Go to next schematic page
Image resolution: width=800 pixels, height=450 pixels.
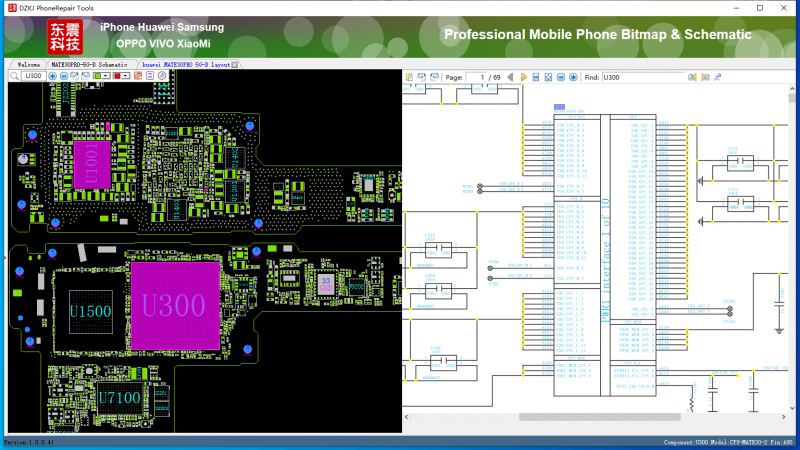click(x=524, y=77)
